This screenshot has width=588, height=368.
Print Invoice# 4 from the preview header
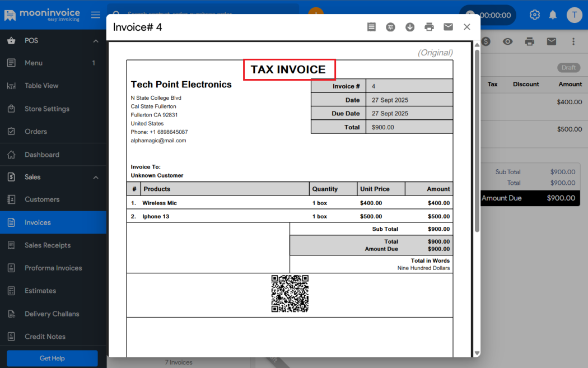coord(429,26)
